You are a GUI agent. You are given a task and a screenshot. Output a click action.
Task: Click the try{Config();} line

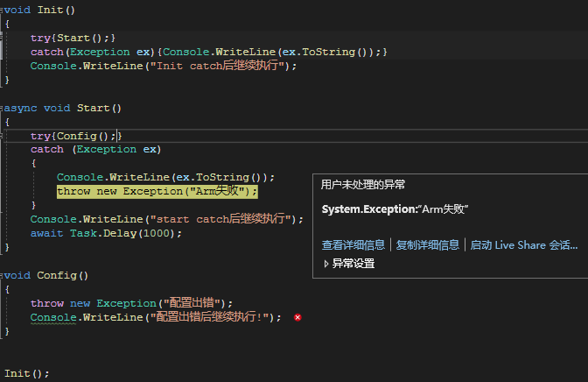pos(76,136)
